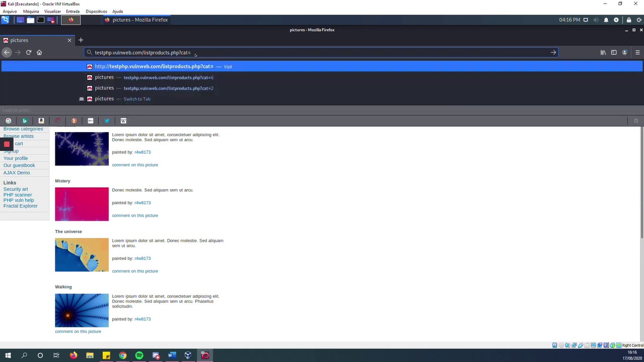Image resolution: width=644 pixels, height=362 pixels.
Task: Open Windows Start menu
Action: tap(8, 355)
